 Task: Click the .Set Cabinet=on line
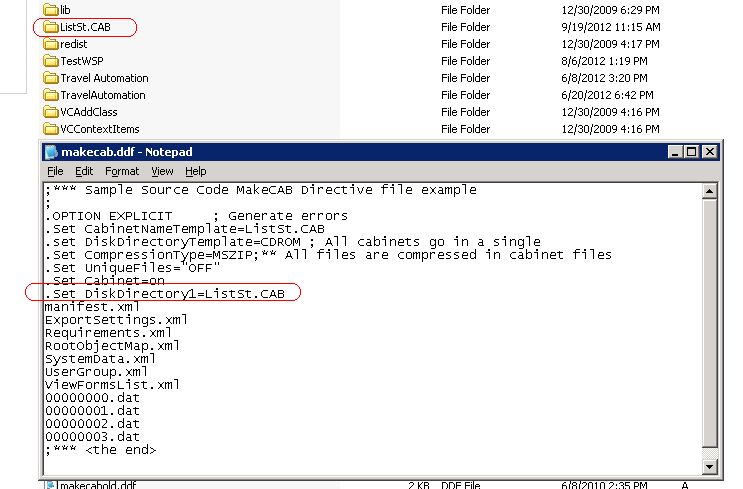click(x=105, y=281)
